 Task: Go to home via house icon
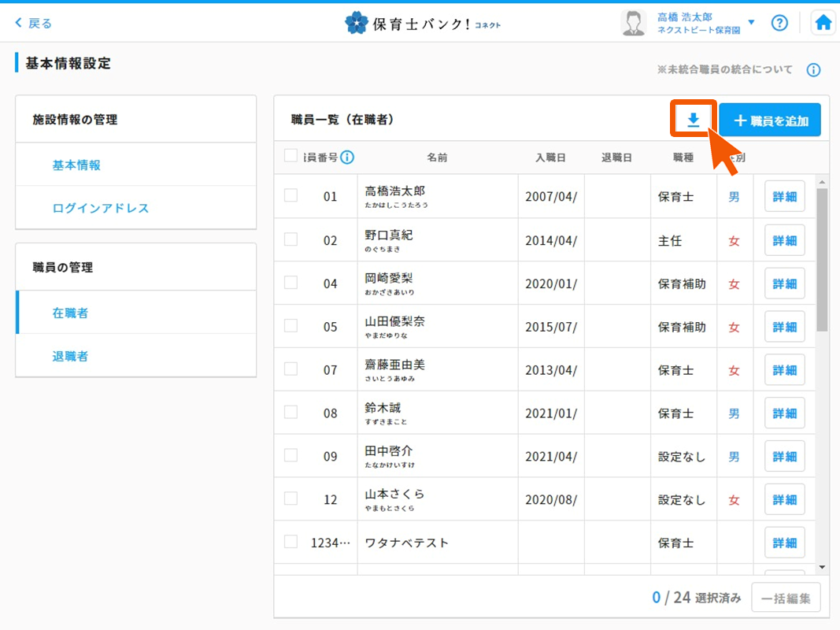tap(823, 23)
